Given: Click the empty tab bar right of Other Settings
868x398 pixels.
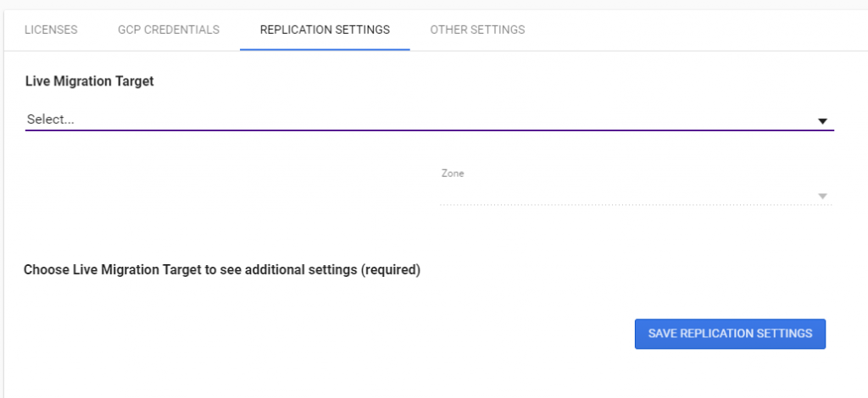Looking at the screenshot, I should click(x=695, y=30).
